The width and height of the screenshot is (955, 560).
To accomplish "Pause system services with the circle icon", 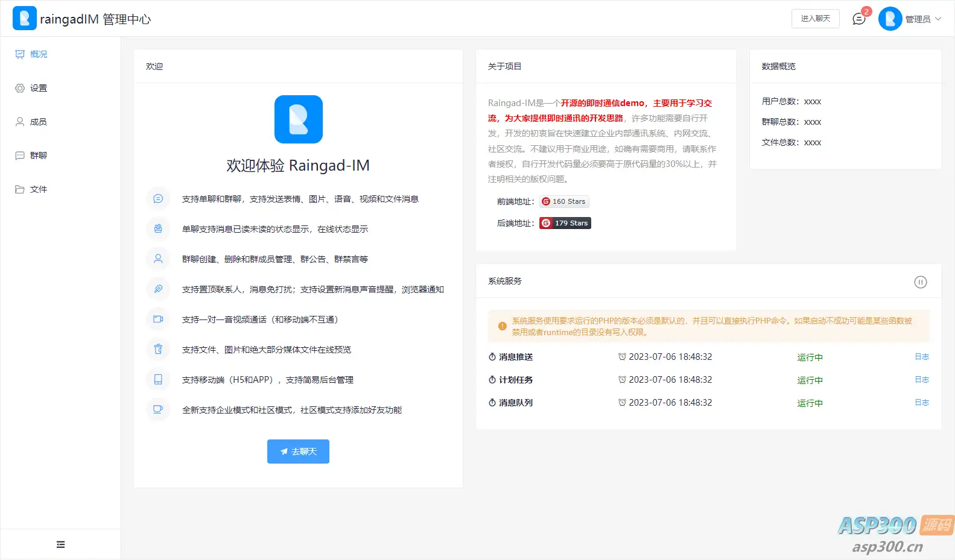I will (921, 282).
